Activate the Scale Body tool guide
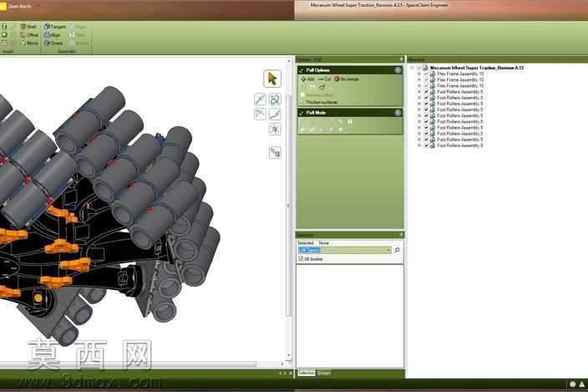 tap(275, 129)
